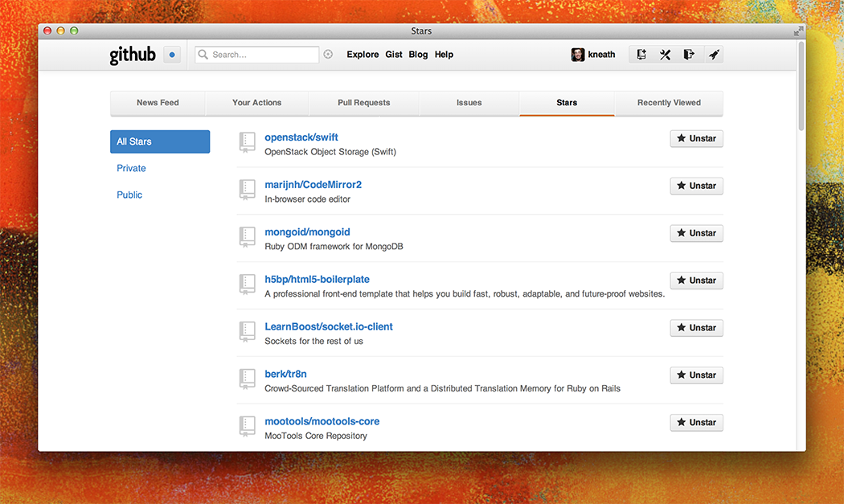The width and height of the screenshot is (844, 504).
Task: Unstar the h5bp/html5-boilerplate repository
Action: pos(696,281)
